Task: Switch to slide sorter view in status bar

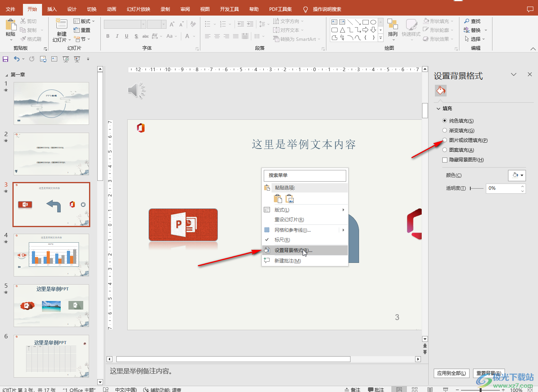Action: (415, 389)
